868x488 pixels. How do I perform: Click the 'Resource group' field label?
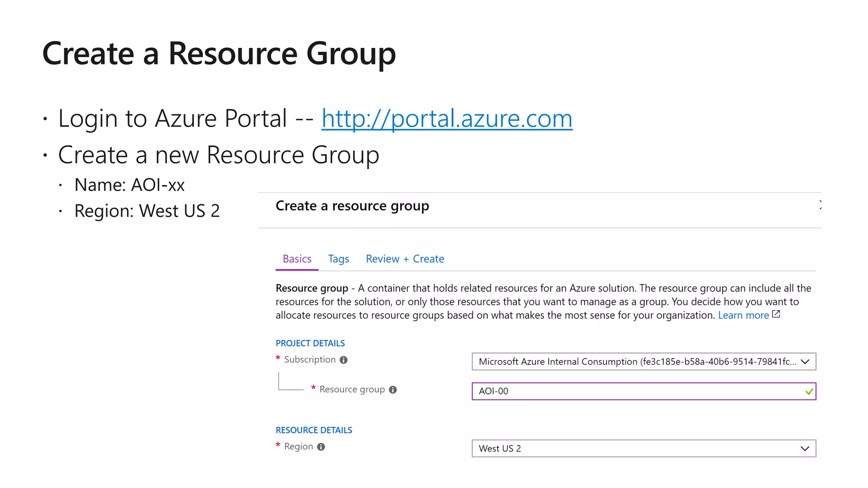click(352, 389)
